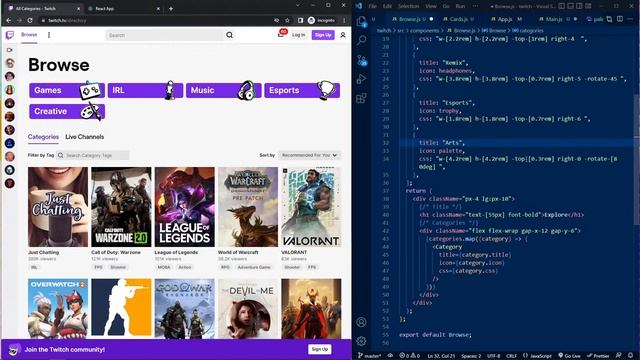This screenshot has width=640, height=360.
Task: Click the Incognito profile indicator in Chrome
Action: [322, 20]
